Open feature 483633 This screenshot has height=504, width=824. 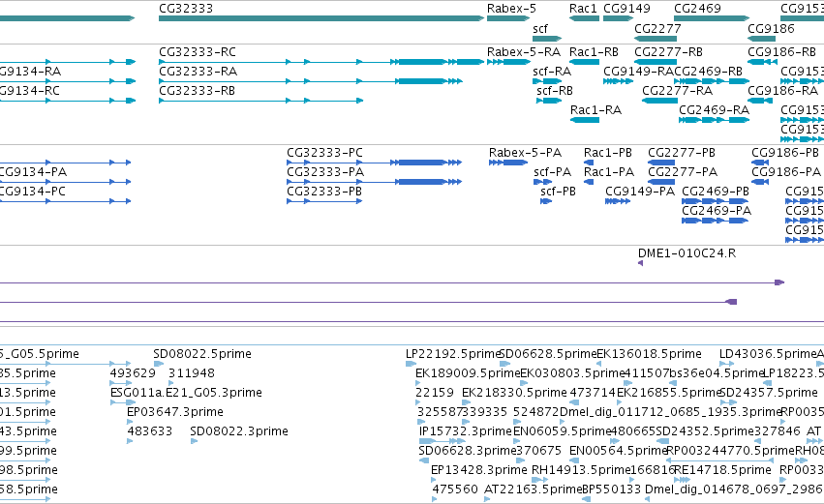150,431
